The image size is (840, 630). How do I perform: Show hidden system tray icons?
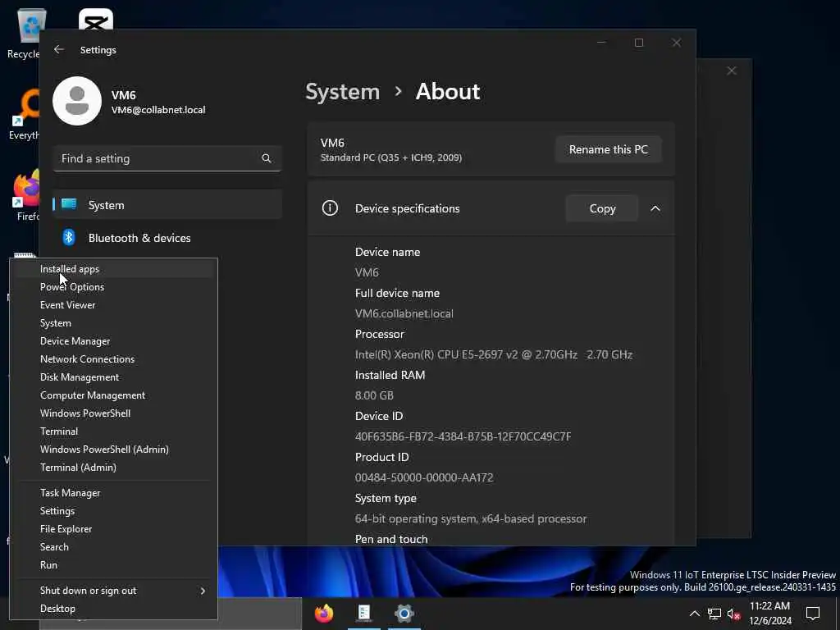tap(694, 614)
